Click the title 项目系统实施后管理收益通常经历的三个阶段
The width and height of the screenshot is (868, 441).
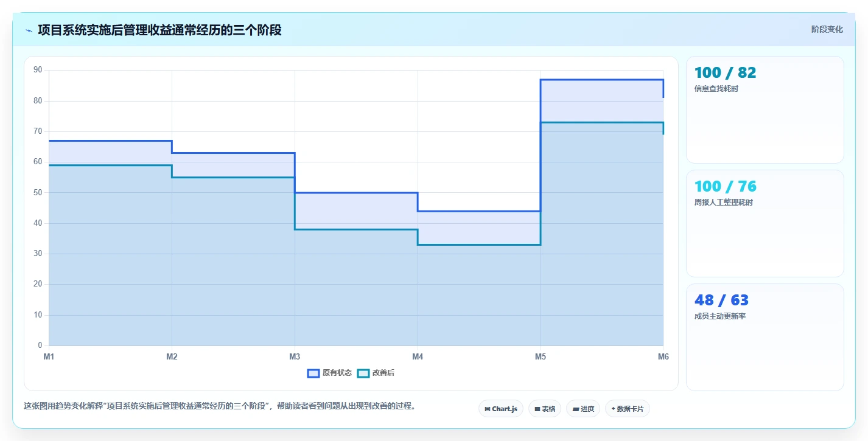pyautogui.click(x=159, y=30)
